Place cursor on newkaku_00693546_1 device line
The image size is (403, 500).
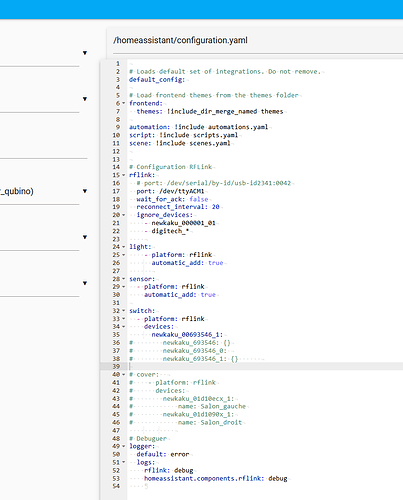(x=187, y=335)
